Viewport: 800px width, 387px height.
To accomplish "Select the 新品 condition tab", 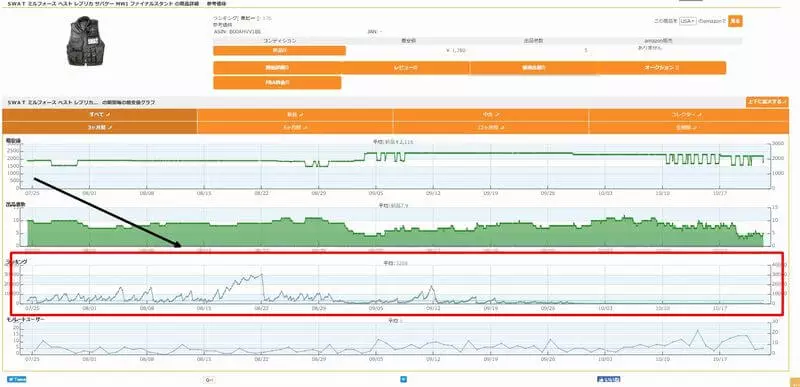I will point(295,115).
